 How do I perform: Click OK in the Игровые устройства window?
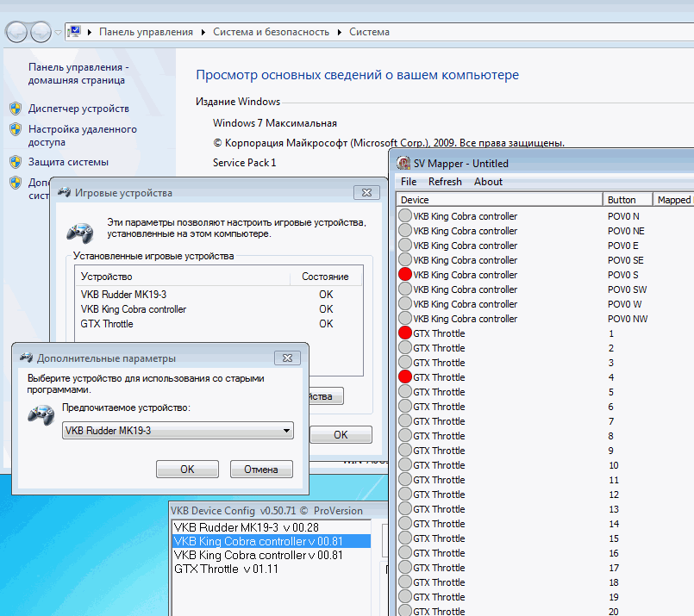point(341,435)
